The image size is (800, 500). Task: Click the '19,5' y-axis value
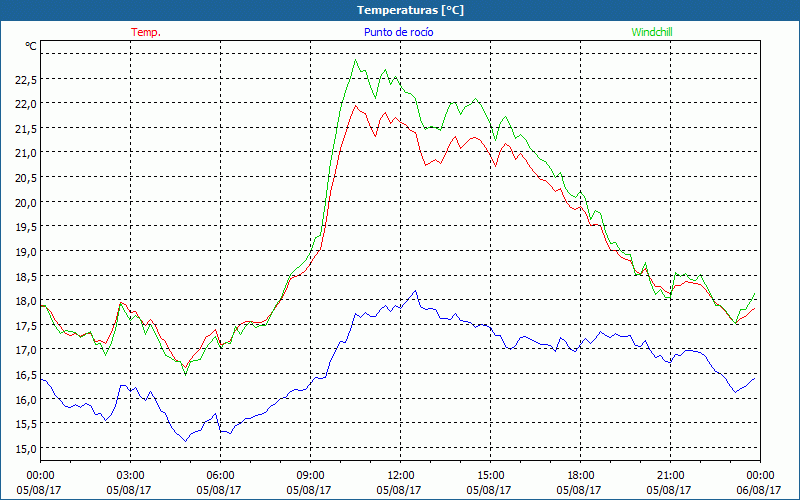[26, 227]
